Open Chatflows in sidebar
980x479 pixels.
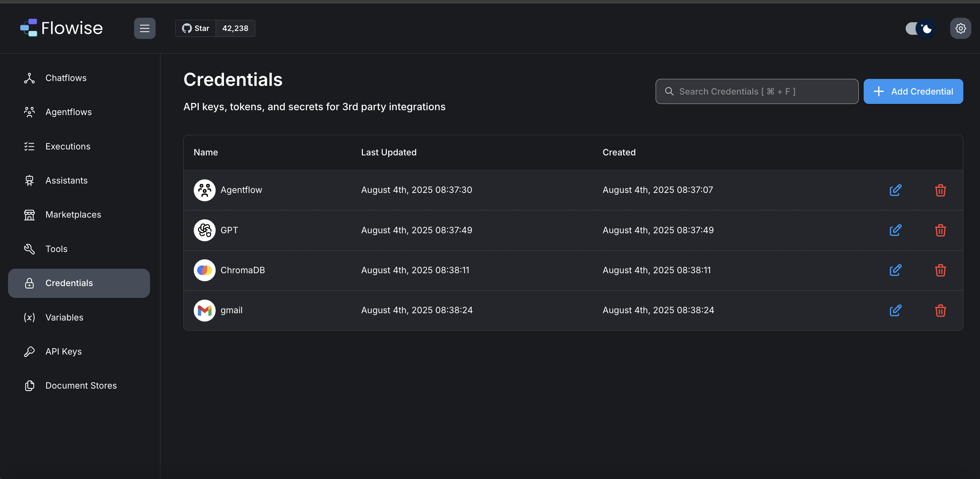pyautogui.click(x=65, y=78)
